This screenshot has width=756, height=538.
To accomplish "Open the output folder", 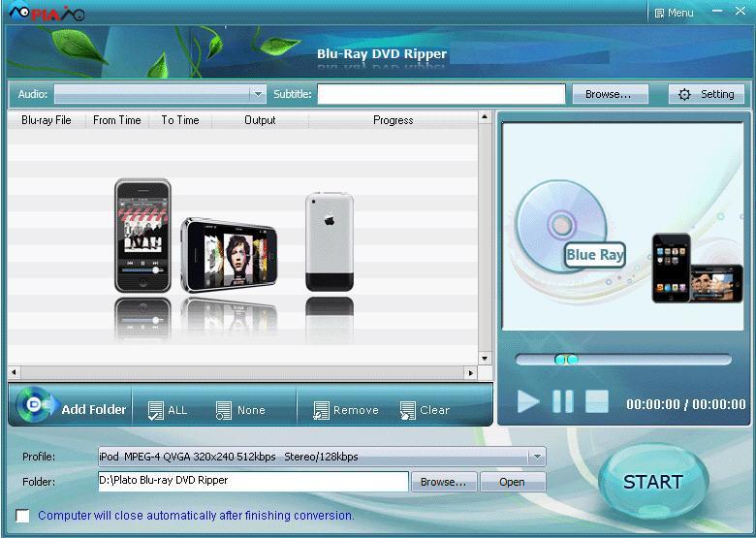I will pyautogui.click(x=513, y=482).
